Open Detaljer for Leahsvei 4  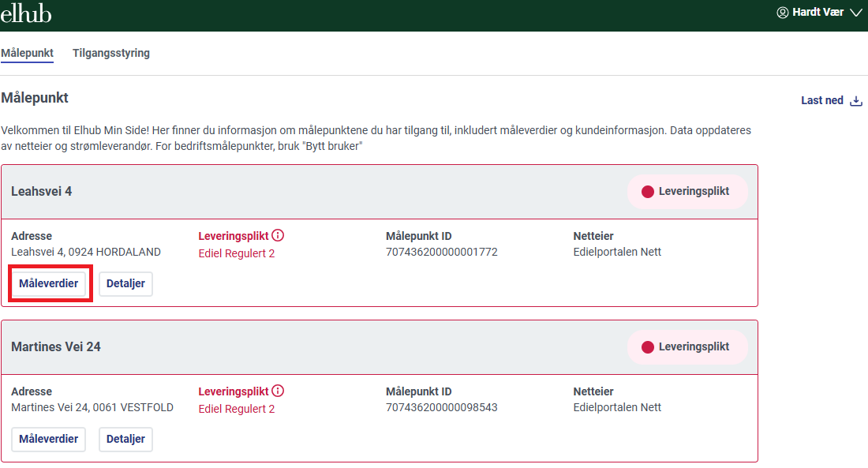click(x=125, y=283)
